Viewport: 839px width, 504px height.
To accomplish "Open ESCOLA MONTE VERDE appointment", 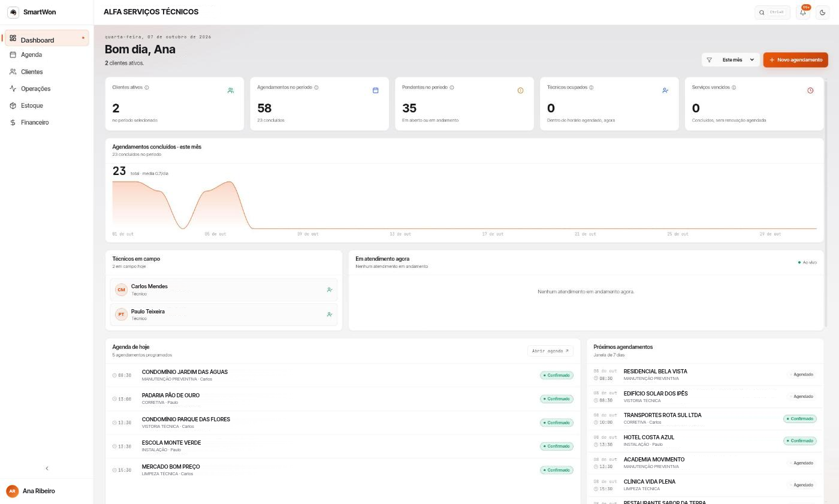I will tap(343, 446).
